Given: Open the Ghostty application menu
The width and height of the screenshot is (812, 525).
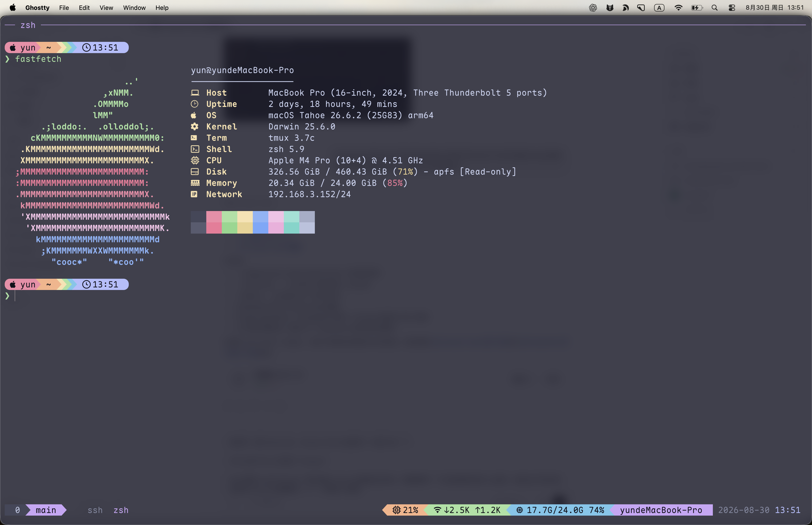Looking at the screenshot, I should coord(37,8).
